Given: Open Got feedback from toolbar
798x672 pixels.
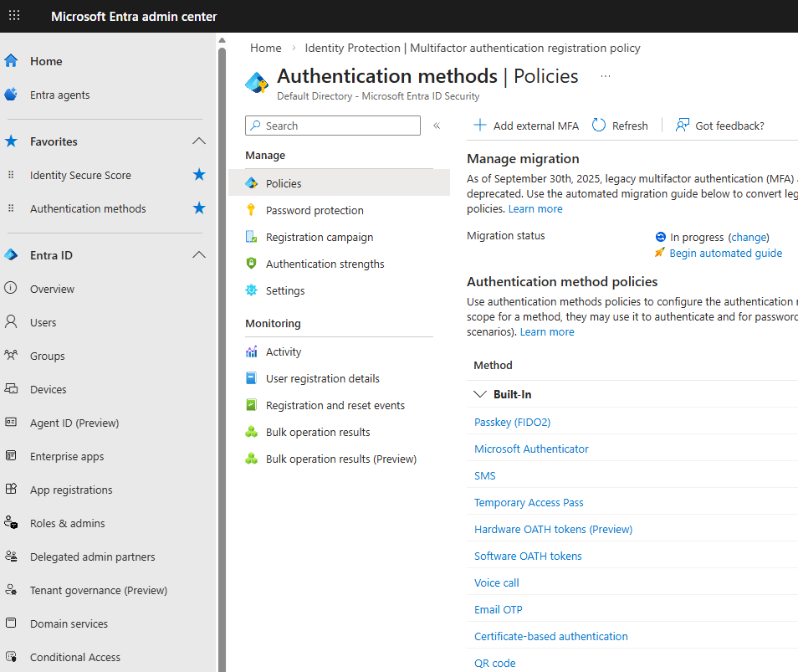Looking at the screenshot, I should click(x=720, y=126).
